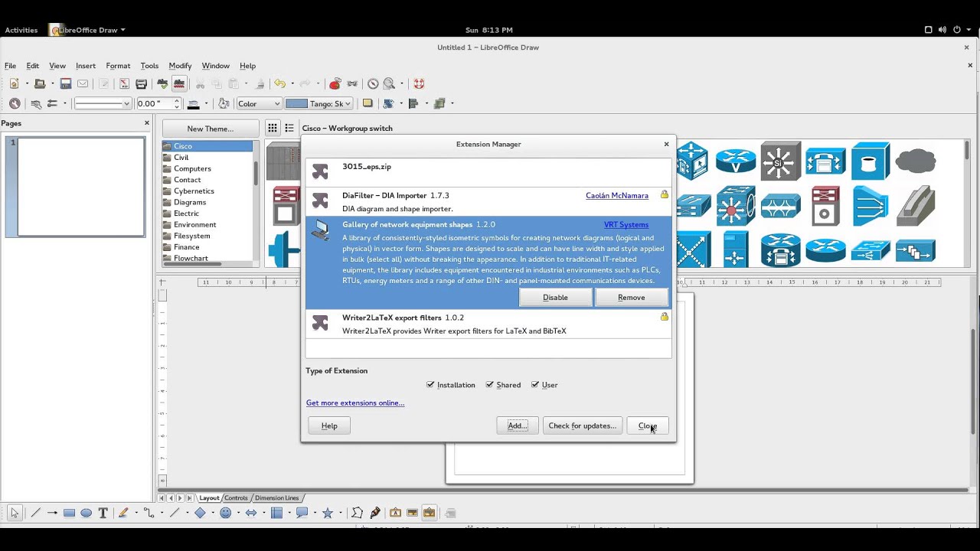The width and height of the screenshot is (980, 551).
Task: Switch to the Dimension Lines tab
Action: click(x=276, y=498)
